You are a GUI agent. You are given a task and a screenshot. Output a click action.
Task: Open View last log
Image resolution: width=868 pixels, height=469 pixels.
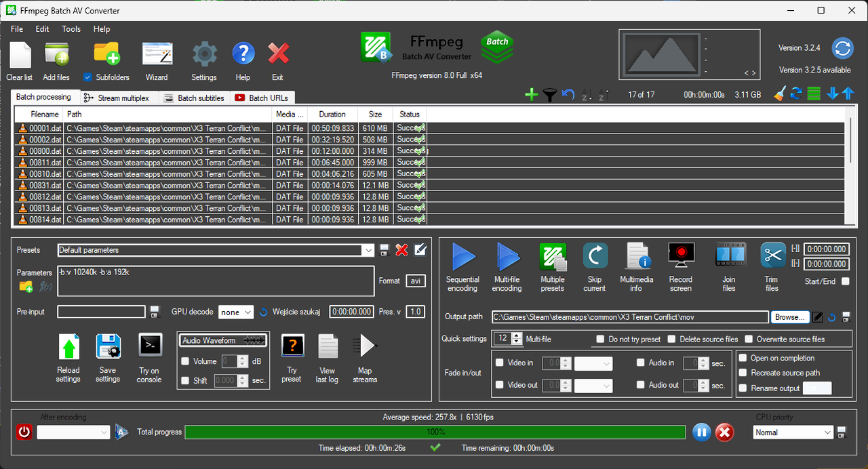click(x=328, y=346)
